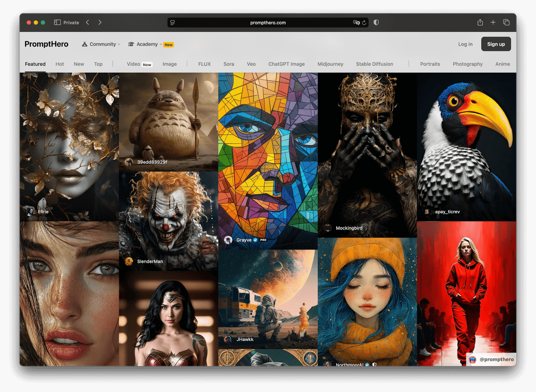The width and height of the screenshot is (536, 392).
Task: Click the Sign up button
Action: (496, 44)
